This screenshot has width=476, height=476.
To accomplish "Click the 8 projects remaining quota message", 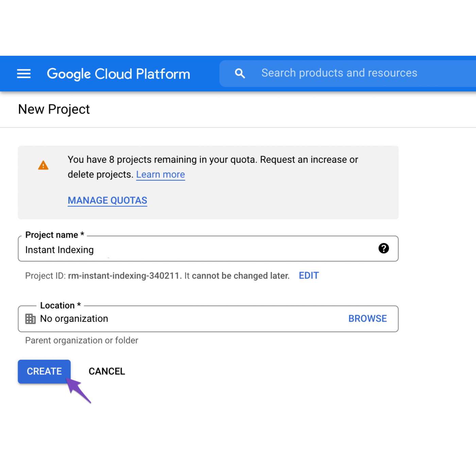I will [x=213, y=160].
